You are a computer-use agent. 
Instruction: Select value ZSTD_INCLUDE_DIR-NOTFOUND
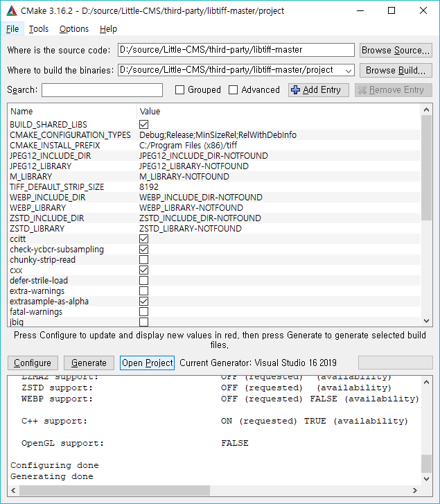click(x=200, y=218)
